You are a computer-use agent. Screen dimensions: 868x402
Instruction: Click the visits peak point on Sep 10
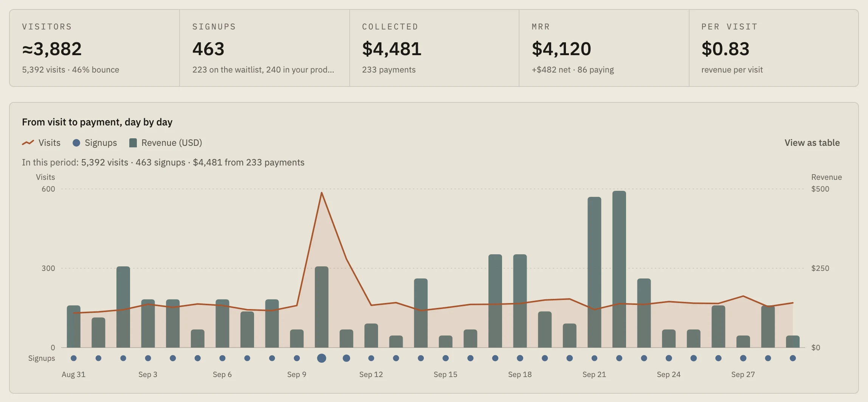[322, 193]
